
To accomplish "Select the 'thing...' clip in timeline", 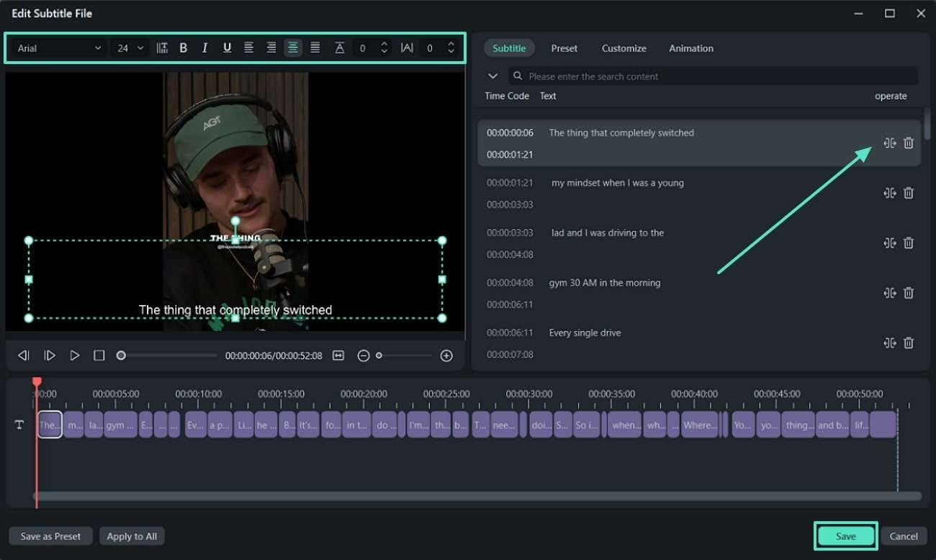I will pos(799,425).
